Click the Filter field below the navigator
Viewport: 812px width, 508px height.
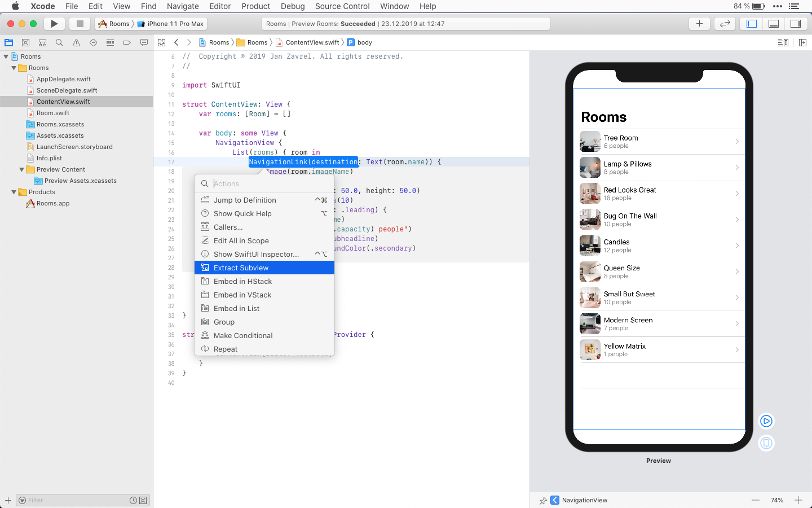click(x=73, y=500)
